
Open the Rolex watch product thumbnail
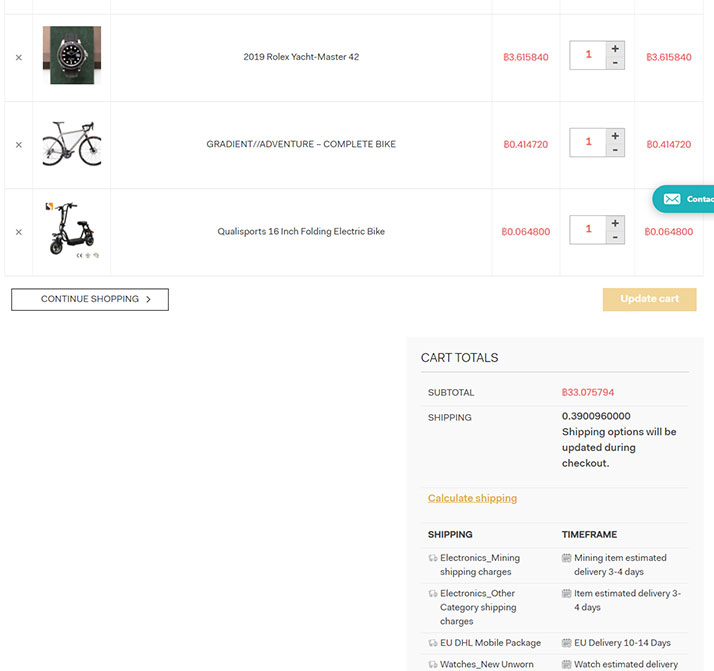pyautogui.click(x=72, y=55)
